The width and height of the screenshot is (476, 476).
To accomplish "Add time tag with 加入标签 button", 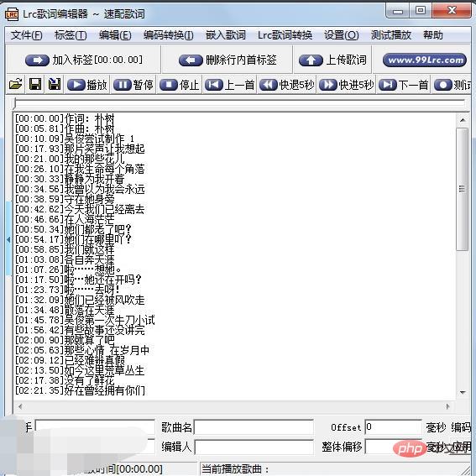I will 83,60.
